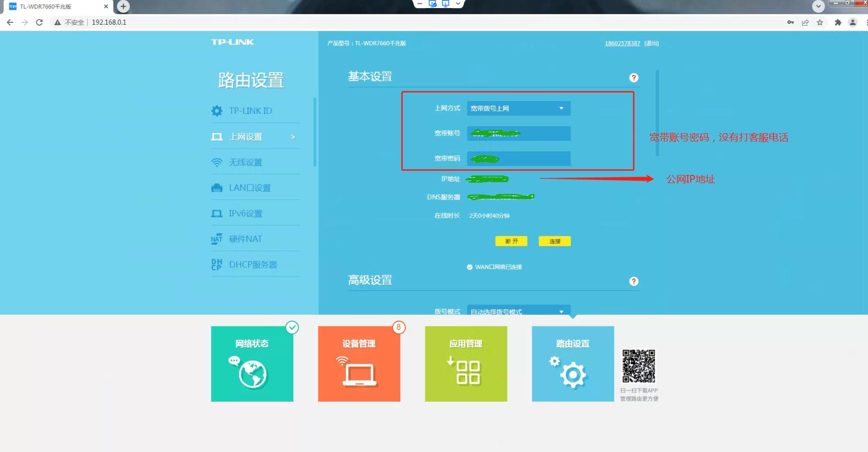Open LAN口设置 via its sidebar icon
This screenshot has height=452, width=868.
[x=217, y=187]
